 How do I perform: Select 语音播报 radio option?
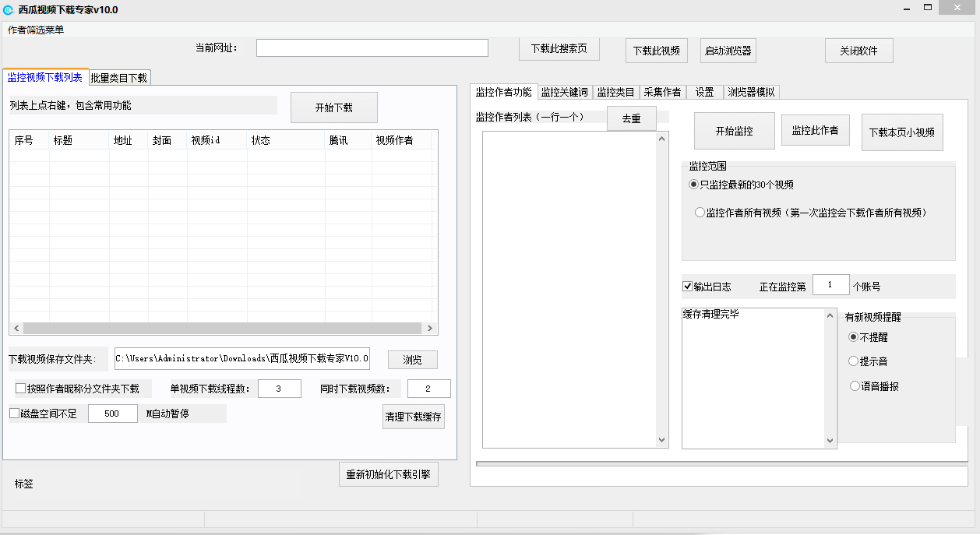(x=873, y=385)
